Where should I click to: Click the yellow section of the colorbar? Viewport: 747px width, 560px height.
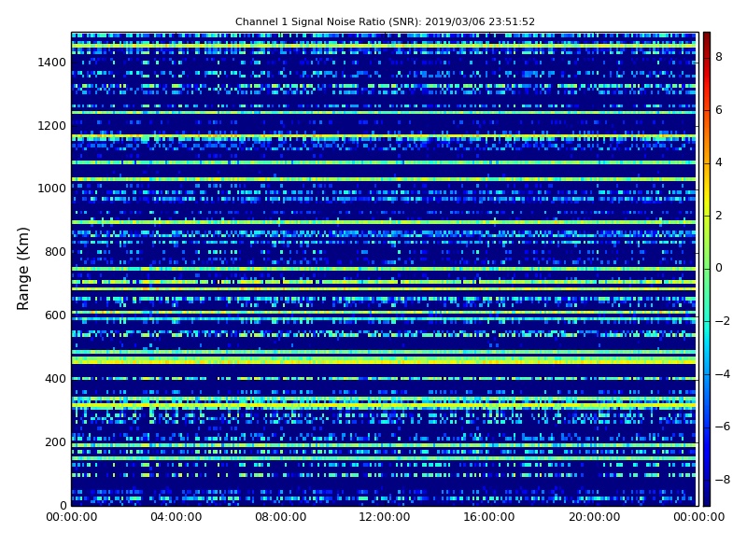707,193
